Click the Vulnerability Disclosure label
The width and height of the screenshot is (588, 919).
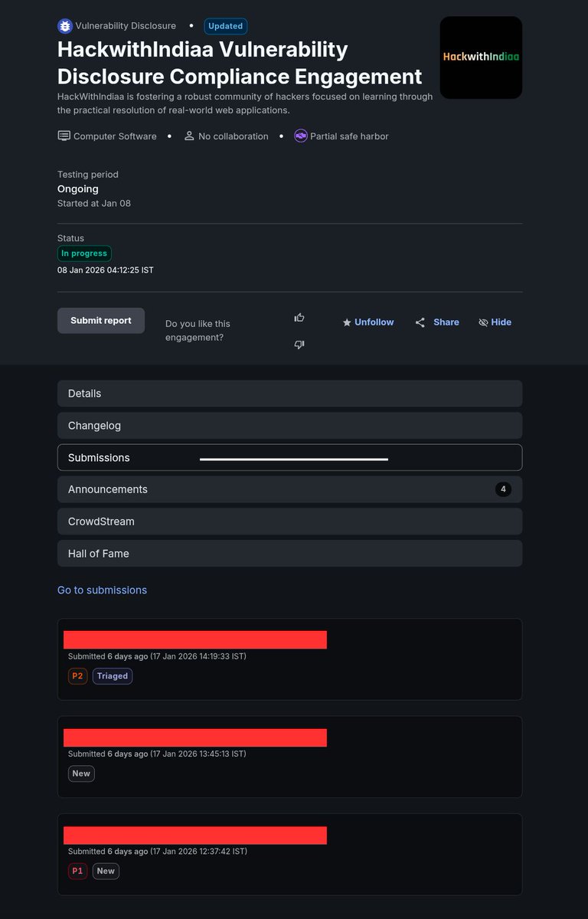[x=126, y=26]
